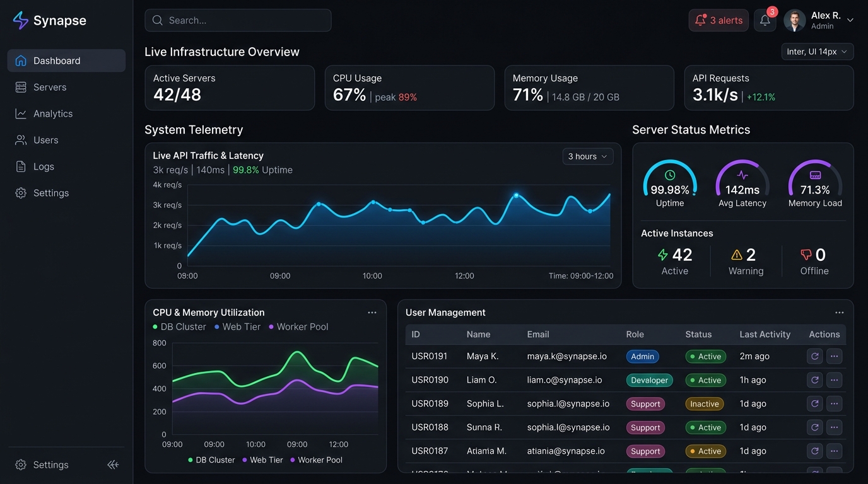868x484 pixels.
Task: Sort by the Role column header
Action: click(635, 335)
